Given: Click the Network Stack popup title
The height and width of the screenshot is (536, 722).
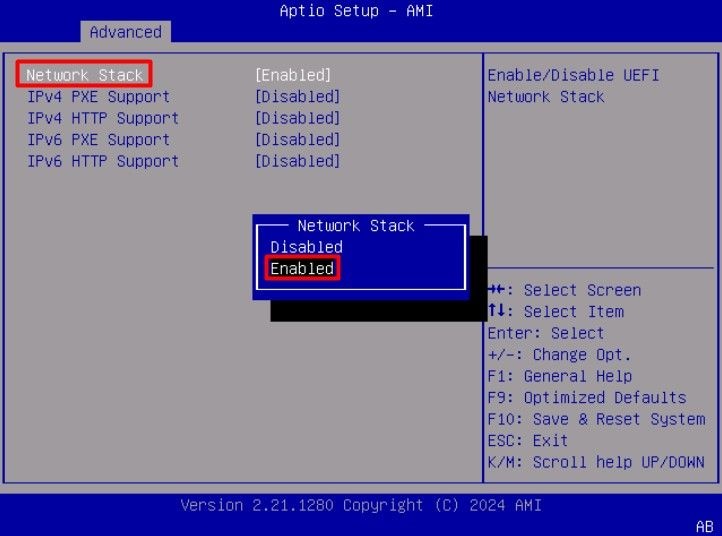Looking at the screenshot, I should [x=355, y=226].
